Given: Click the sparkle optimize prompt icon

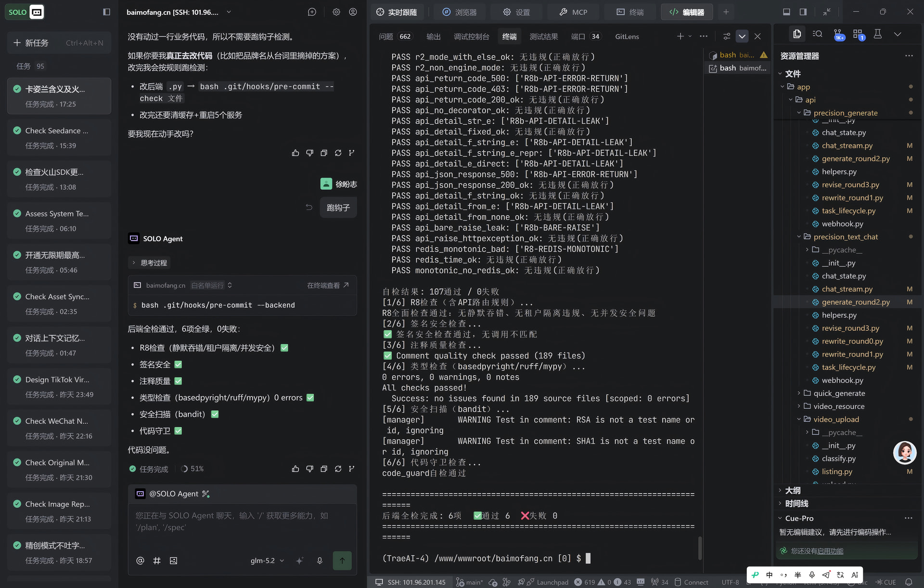Looking at the screenshot, I should [x=299, y=561].
